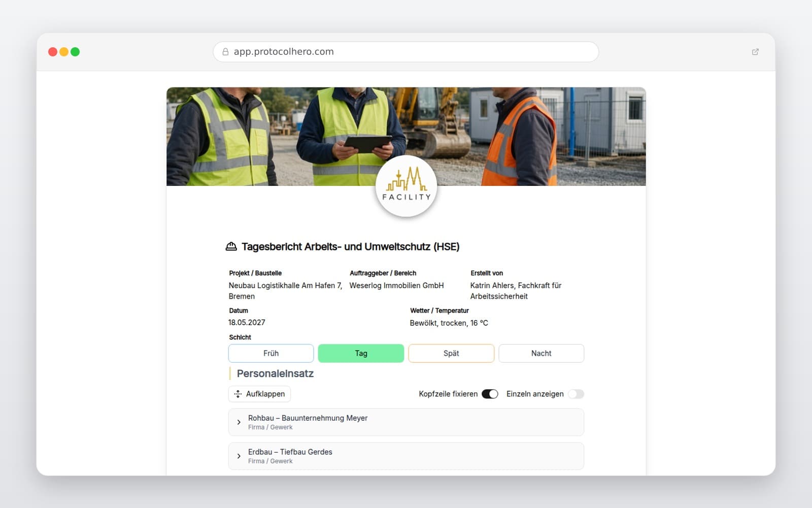Click the Schicht field label

(x=240, y=337)
